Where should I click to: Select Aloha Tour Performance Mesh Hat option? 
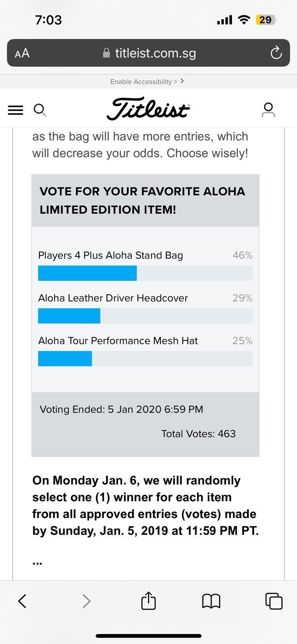[x=118, y=341]
